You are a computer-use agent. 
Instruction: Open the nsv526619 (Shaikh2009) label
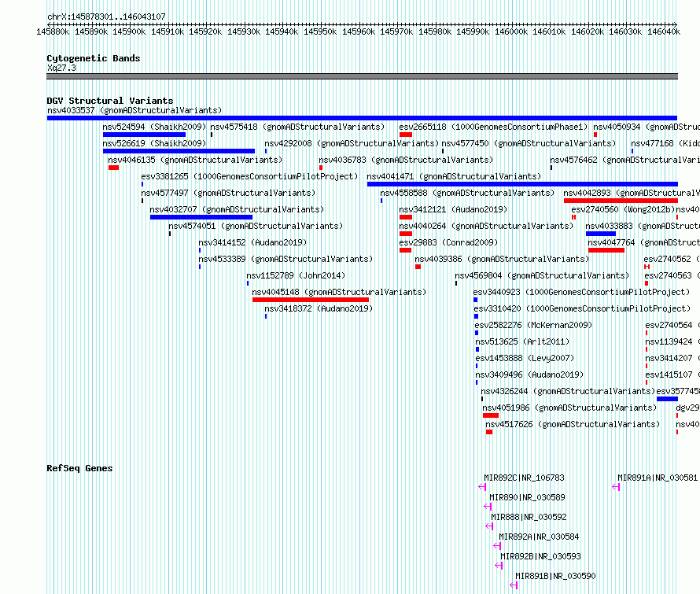click(154, 143)
